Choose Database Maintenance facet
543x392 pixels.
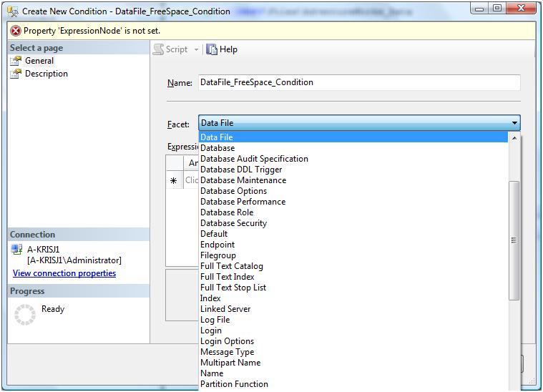(353, 180)
